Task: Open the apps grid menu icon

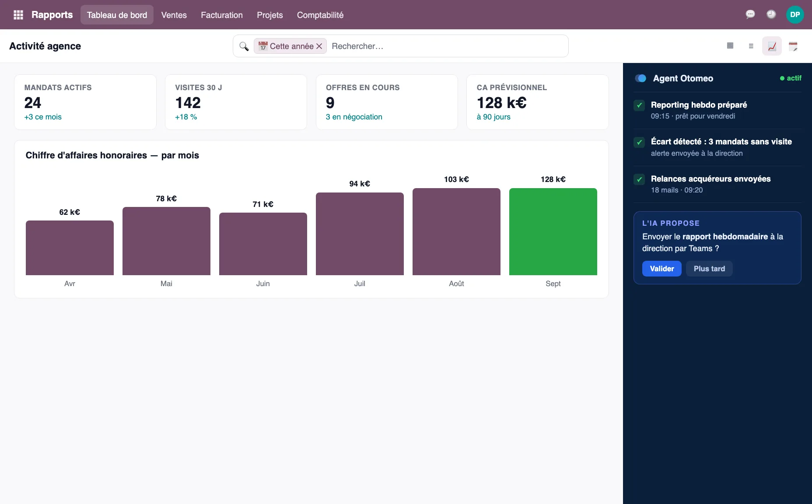Action: coord(18,15)
